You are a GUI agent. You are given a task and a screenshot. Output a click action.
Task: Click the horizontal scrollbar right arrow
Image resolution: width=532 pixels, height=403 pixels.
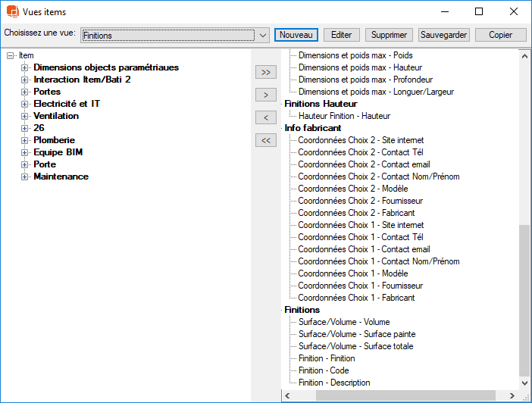point(513,396)
